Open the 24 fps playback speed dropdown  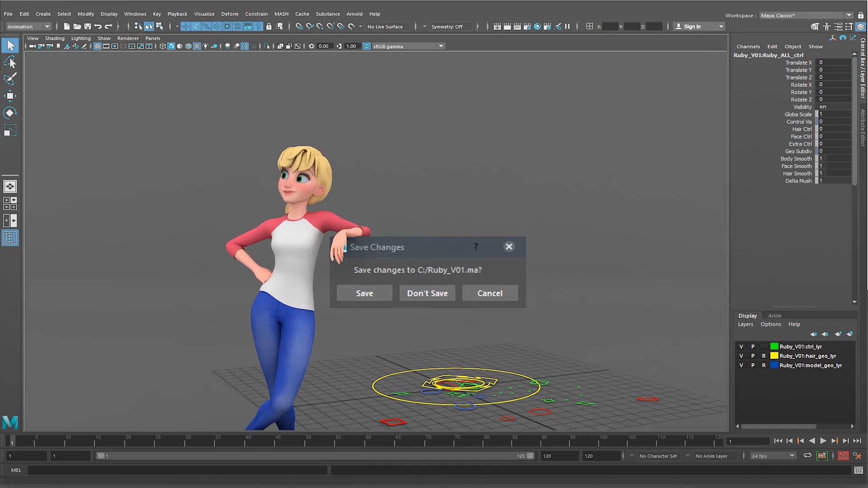[792, 455]
